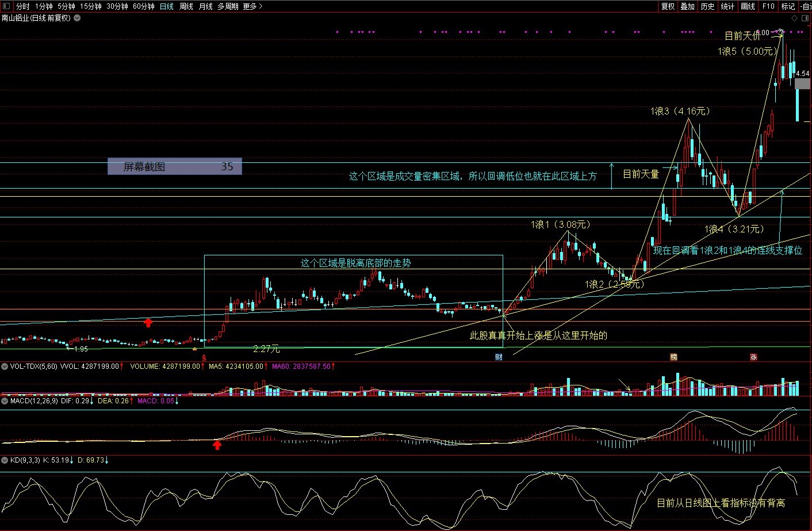The image size is (812, 531).
Task: Open the 画线 drawing tools button
Action: coord(748,6)
